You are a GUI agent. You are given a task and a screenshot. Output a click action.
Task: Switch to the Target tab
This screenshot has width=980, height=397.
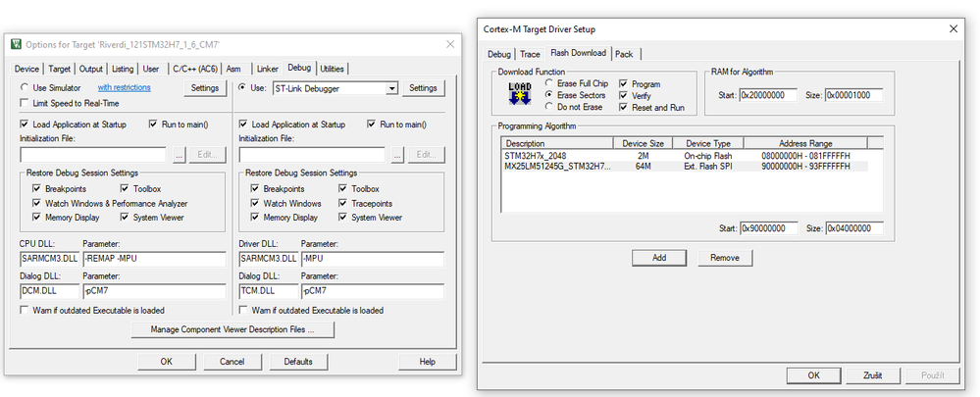60,69
